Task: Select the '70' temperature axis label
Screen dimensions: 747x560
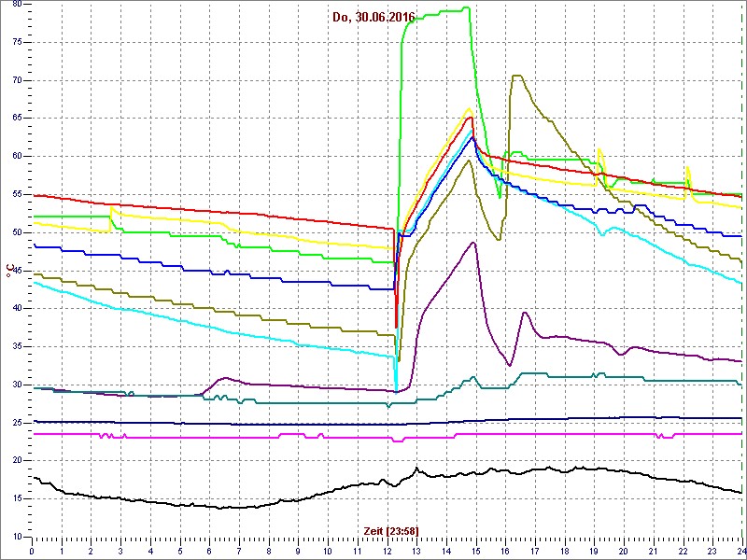Action: pos(17,80)
